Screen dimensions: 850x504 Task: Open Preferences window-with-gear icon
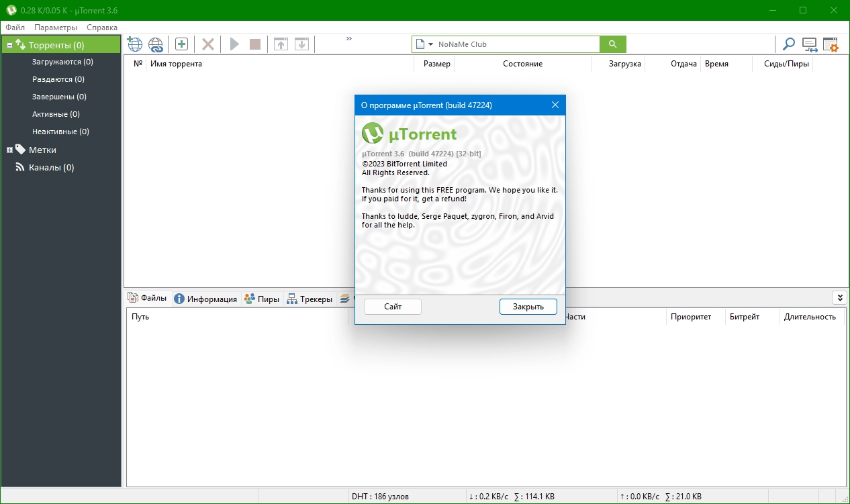pyautogui.click(x=831, y=45)
